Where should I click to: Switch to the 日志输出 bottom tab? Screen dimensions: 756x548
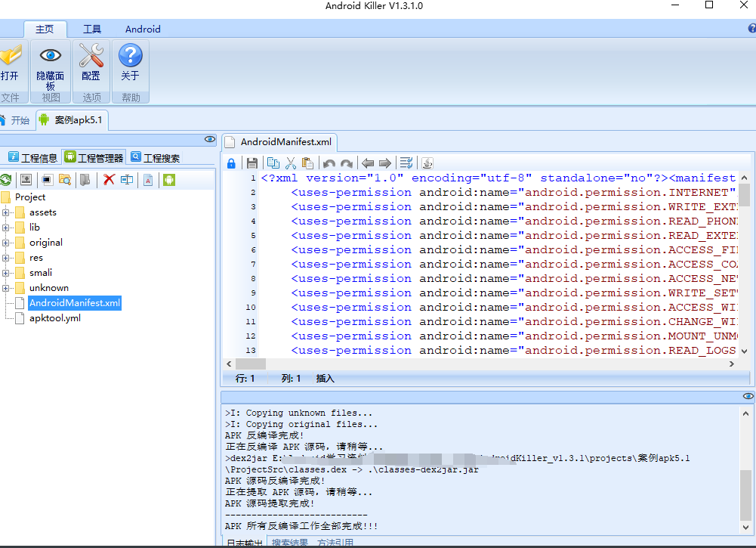point(245,542)
